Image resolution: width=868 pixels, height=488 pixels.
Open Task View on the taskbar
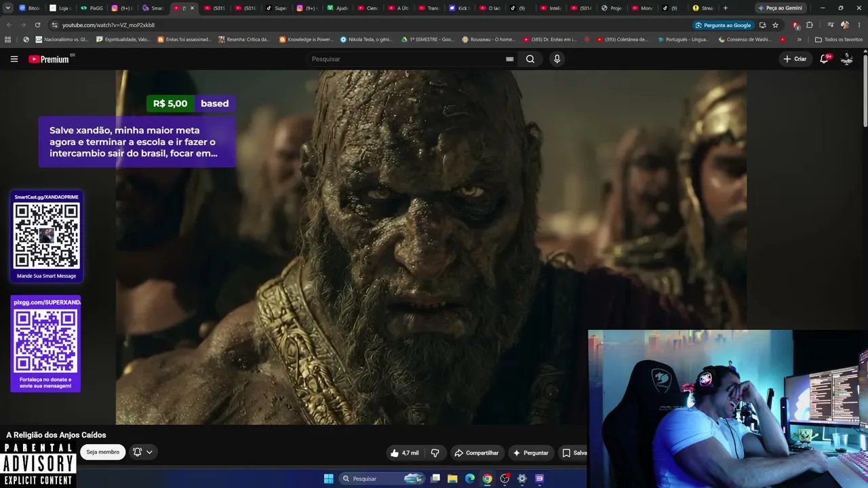(435, 479)
